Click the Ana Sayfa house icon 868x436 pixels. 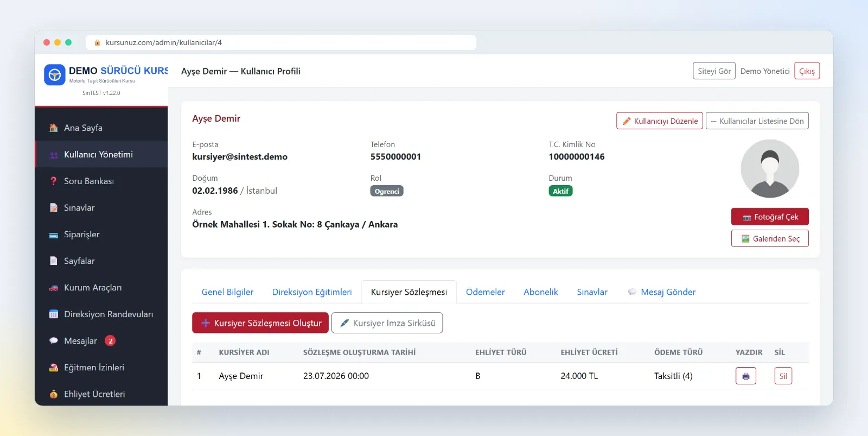(x=54, y=128)
